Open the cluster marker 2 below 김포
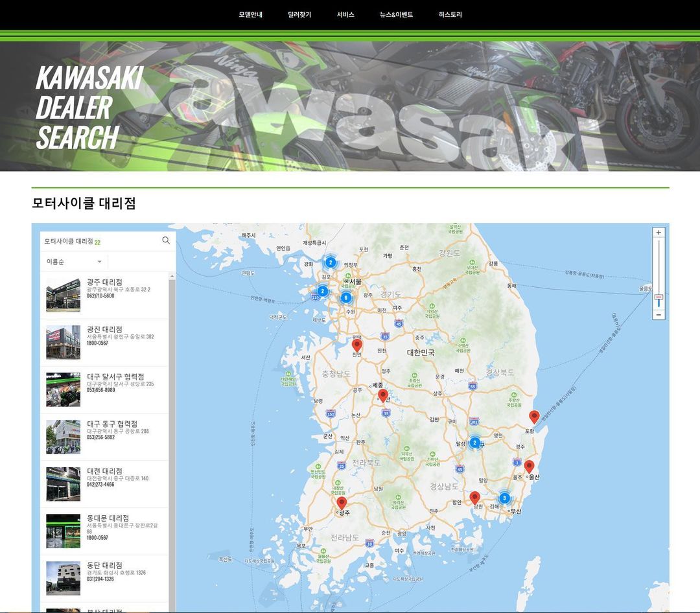 click(323, 292)
